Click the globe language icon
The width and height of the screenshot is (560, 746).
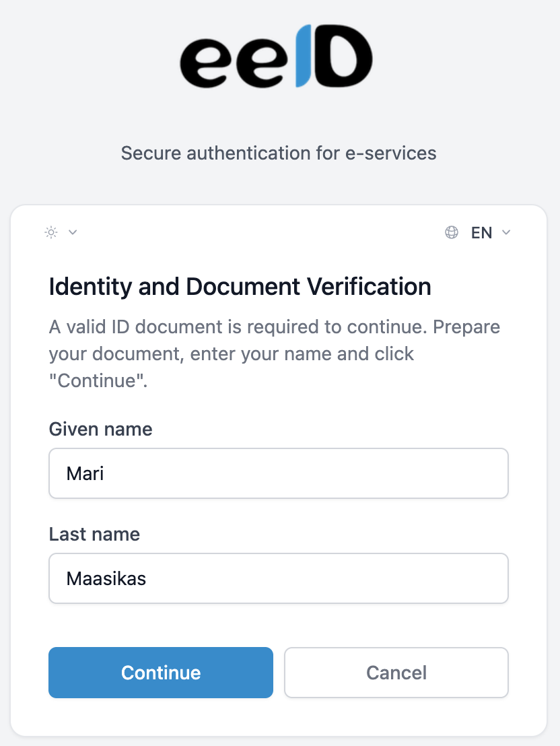pyautogui.click(x=452, y=232)
